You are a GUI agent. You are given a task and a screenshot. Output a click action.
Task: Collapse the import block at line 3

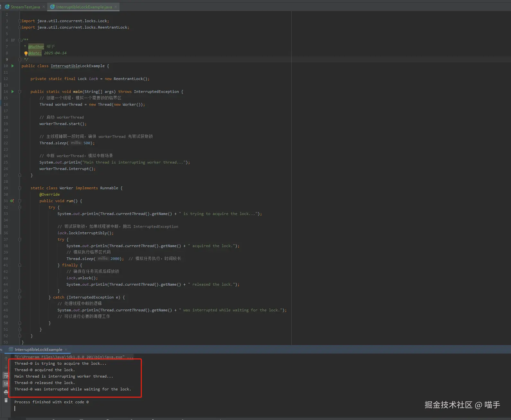pos(20,21)
